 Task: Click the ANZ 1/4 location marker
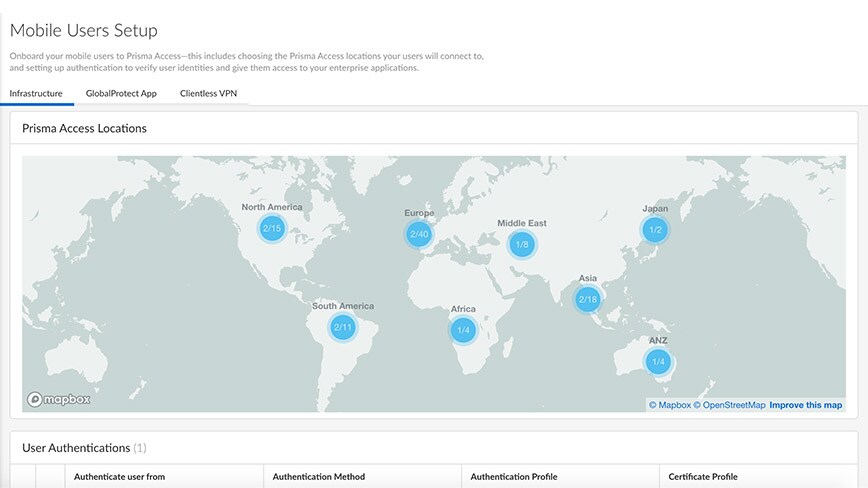pos(657,361)
